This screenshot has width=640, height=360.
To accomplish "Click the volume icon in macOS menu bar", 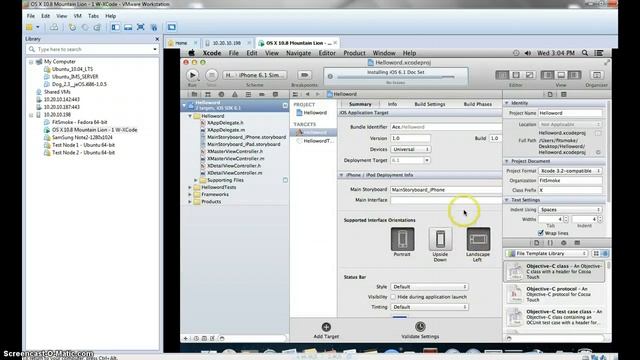I will pos(528,53).
